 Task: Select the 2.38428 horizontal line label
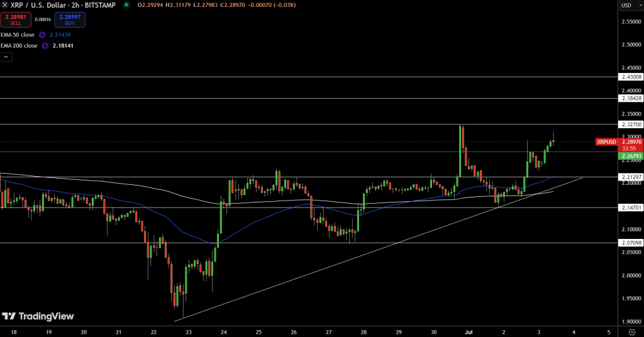pyautogui.click(x=631, y=99)
